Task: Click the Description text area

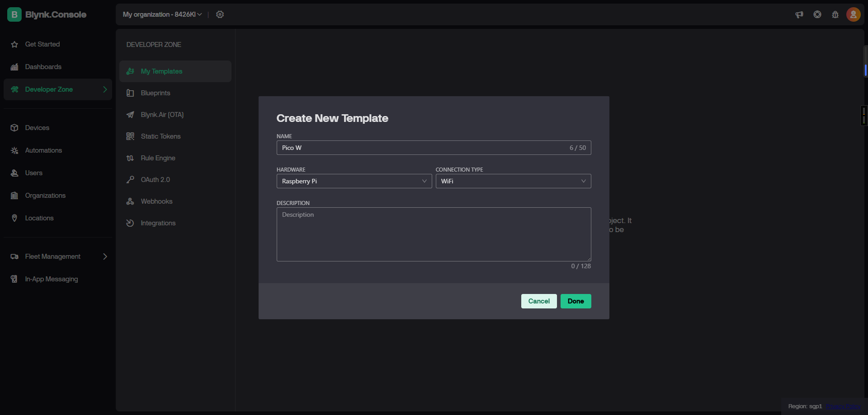Action: point(434,234)
